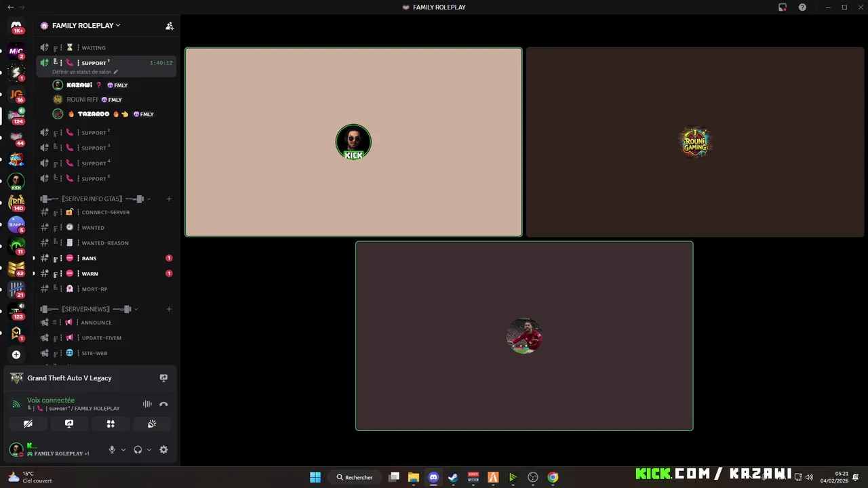
Task: Disconnect from voice with the hang-up icon
Action: pyautogui.click(x=163, y=404)
